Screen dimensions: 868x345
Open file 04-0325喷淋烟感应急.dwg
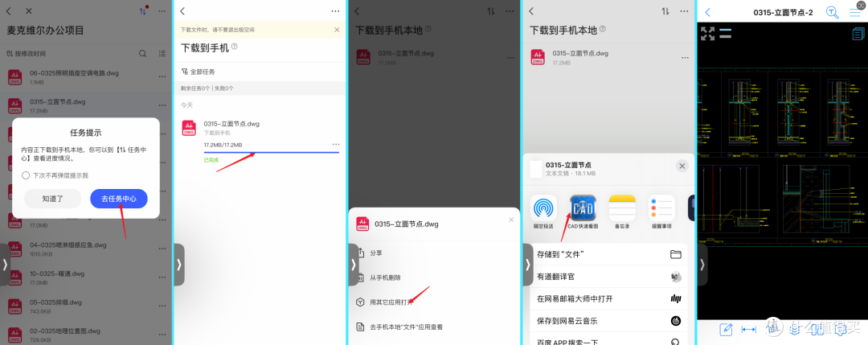click(x=86, y=248)
